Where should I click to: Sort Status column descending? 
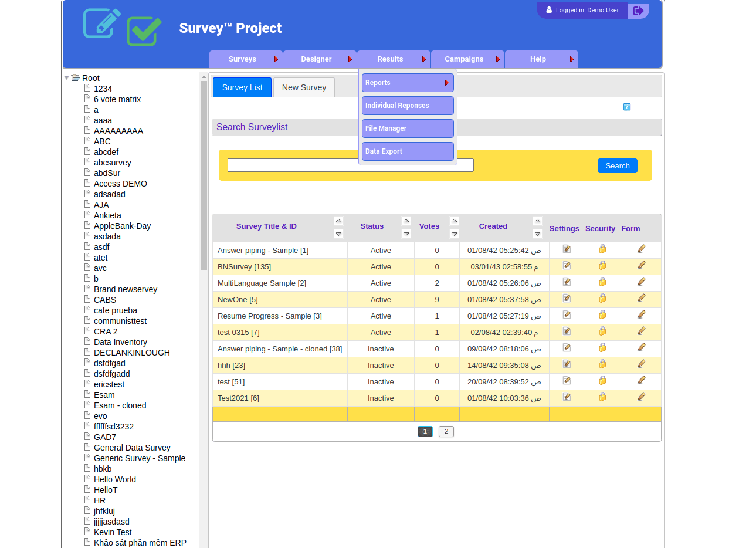[406, 234]
